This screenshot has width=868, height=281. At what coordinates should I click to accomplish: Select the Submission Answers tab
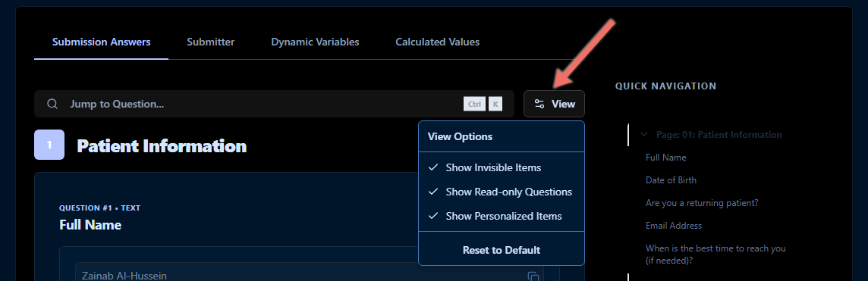coord(102,42)
